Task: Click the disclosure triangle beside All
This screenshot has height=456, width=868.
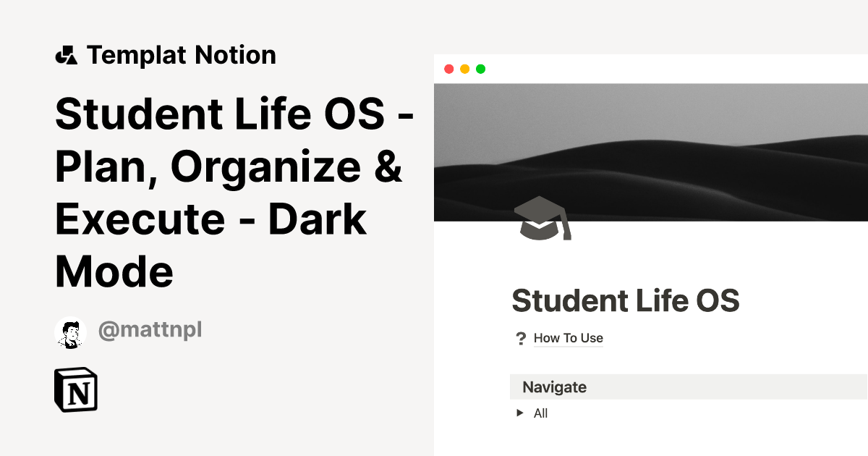Action: (x=519, y=413)
